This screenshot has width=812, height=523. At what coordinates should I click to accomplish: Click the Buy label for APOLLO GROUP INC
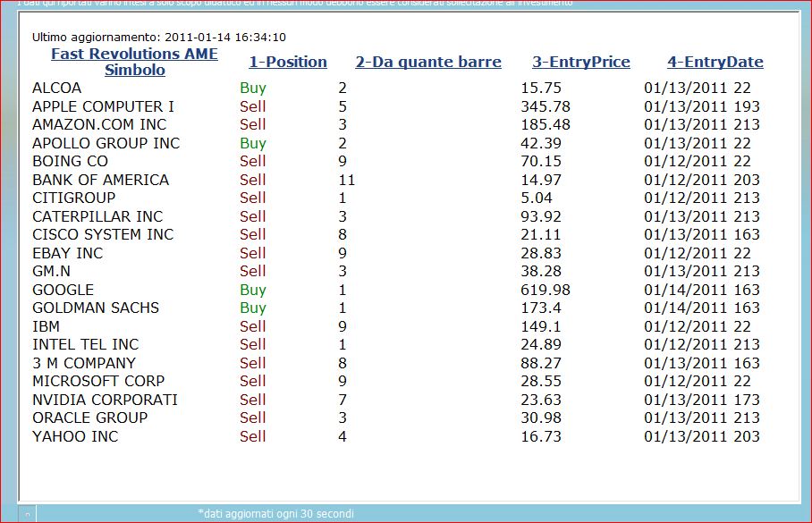[x=253, y=143]
